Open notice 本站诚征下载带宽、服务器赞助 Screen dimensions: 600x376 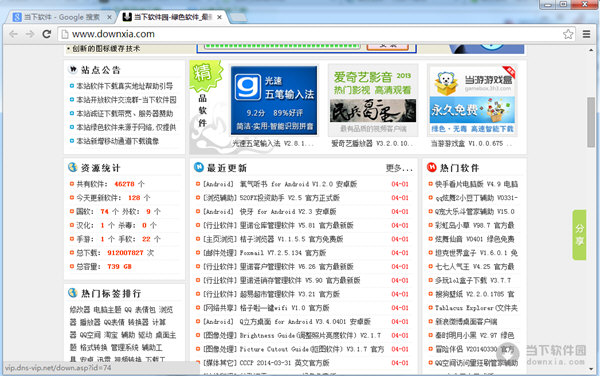pyautogui.click(x=124, y=114)
